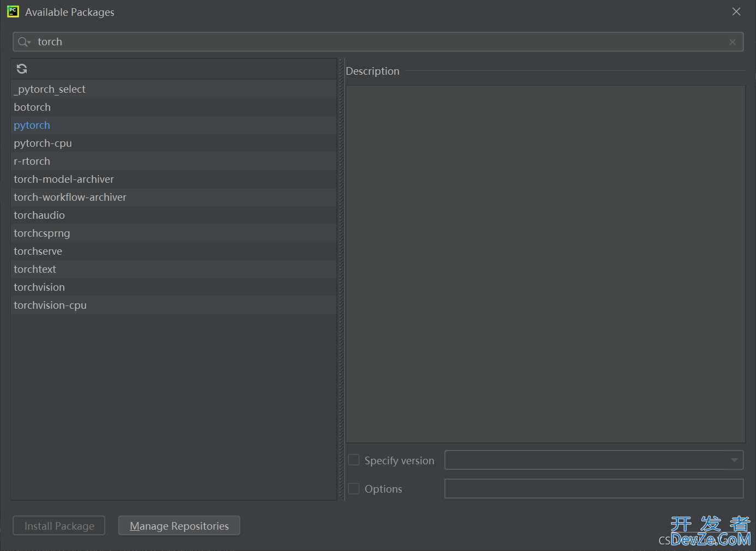The height and width of the screenshot is (551, 756).
Task: Select the torch-workflow-archiver package
Action: point(173,197)
